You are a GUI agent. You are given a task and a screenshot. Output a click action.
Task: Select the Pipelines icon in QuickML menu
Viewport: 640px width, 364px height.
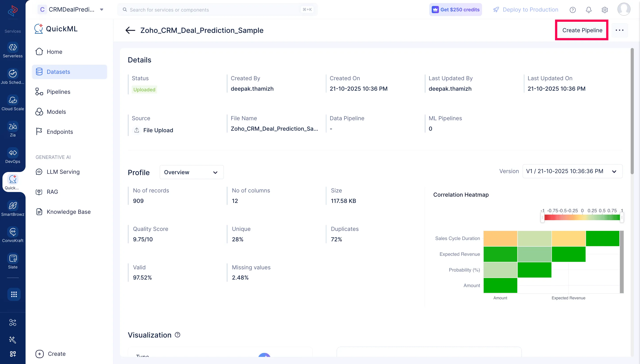pyautogui.click(x=40, y=92)
